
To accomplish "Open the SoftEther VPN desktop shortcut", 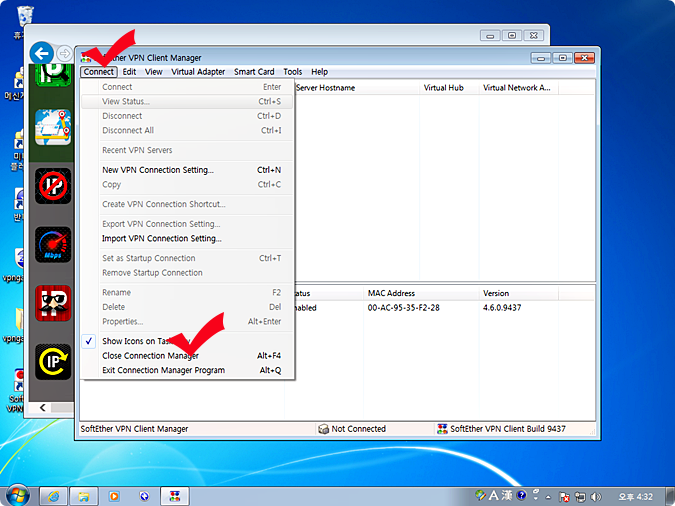I will 15,390.
